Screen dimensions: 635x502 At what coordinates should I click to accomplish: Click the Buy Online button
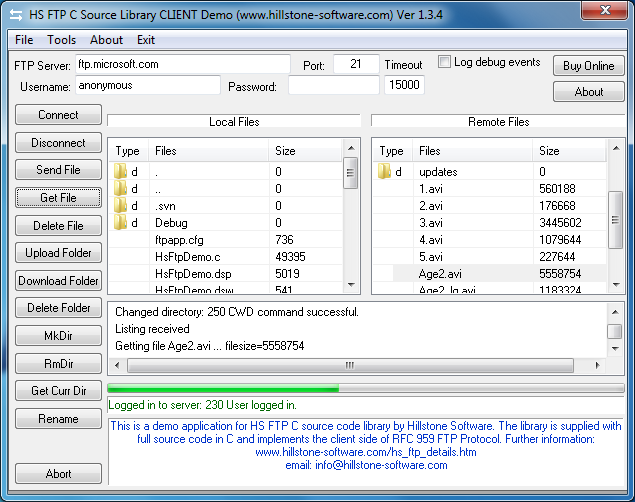(x=588, y=66)
